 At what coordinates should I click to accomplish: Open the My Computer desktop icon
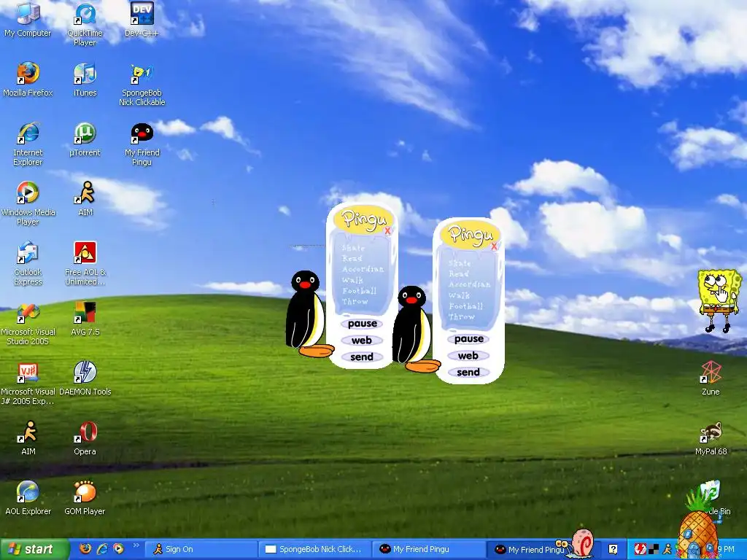[28, 19]
